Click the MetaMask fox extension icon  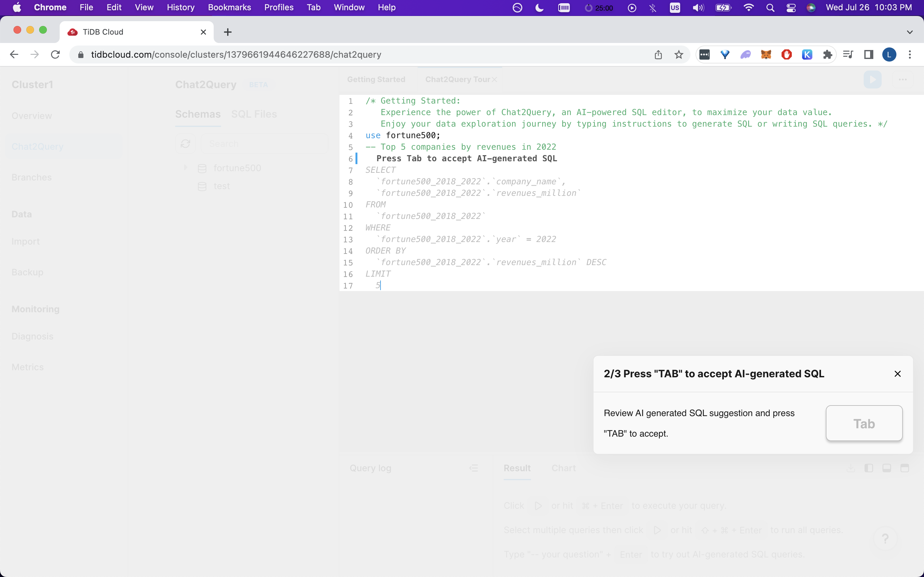[766, 54]
